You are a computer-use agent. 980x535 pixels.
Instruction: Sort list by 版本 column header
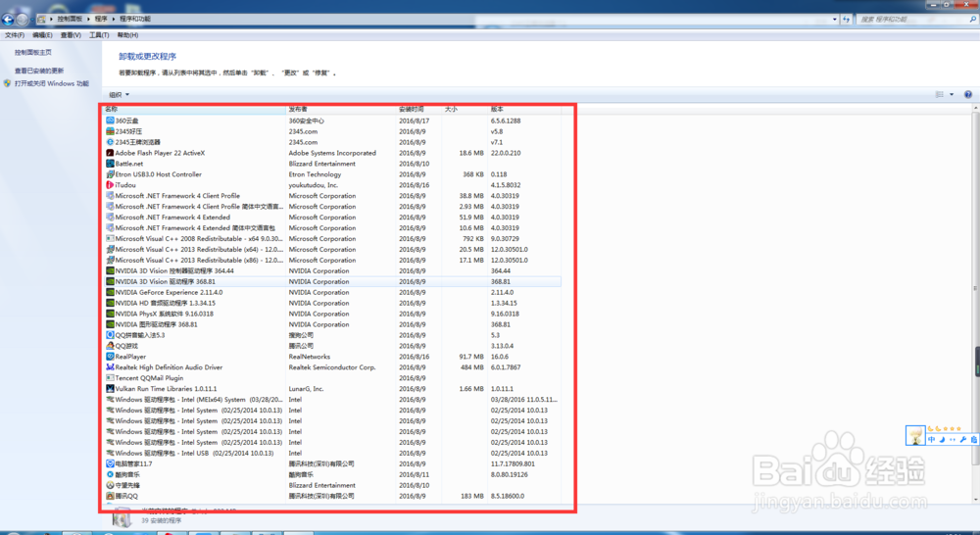click(x=524, y=110)
